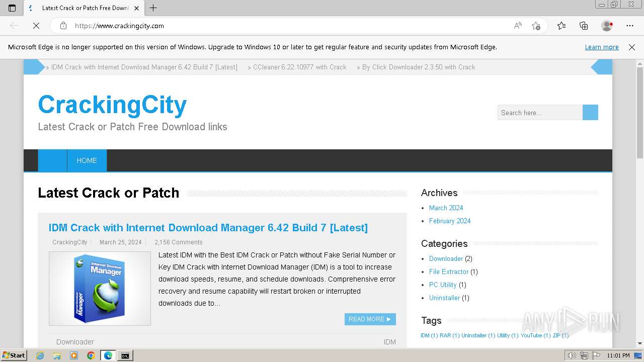
Task: Add this page to favorites
Action: point(536,26)
